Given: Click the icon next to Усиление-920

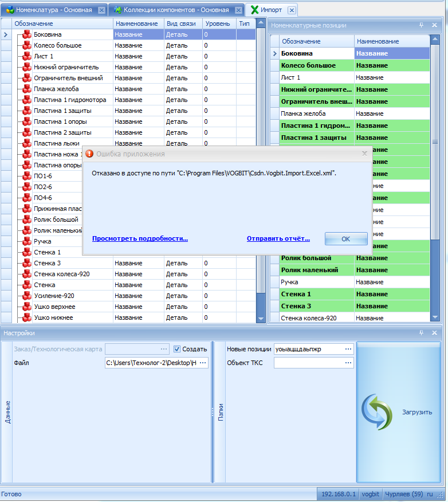Looking at the screenshot, I should click(27, 296).
